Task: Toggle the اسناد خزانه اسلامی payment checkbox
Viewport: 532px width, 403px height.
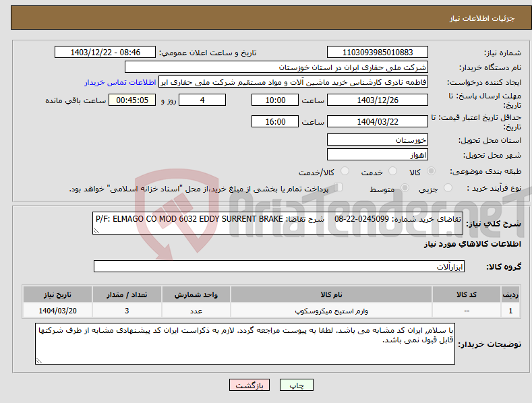Action: pos(338,187)
